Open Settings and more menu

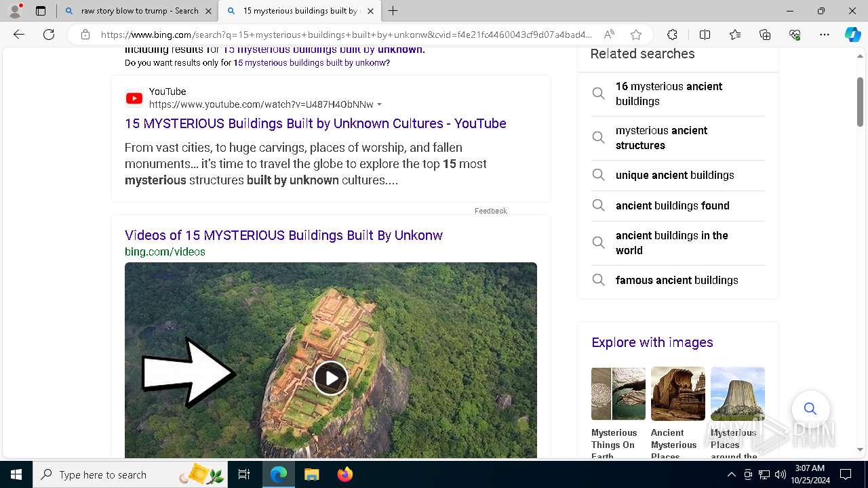click(x=825, y=35)
